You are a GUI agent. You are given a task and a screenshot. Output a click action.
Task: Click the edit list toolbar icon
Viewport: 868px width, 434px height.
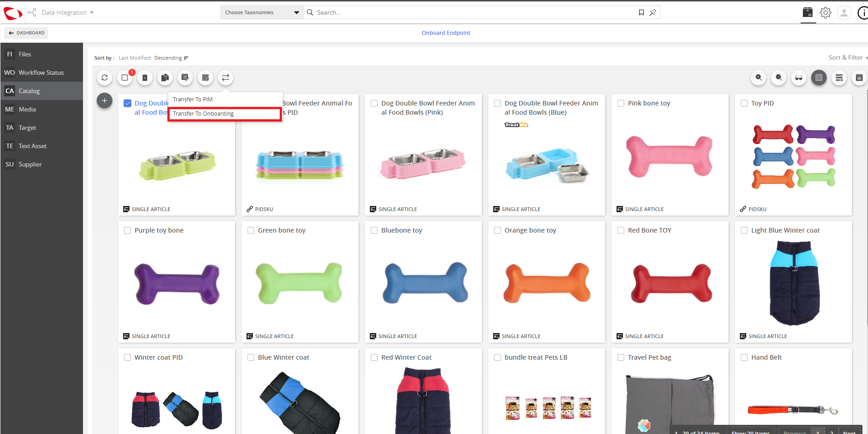click(x=185, y=78)
